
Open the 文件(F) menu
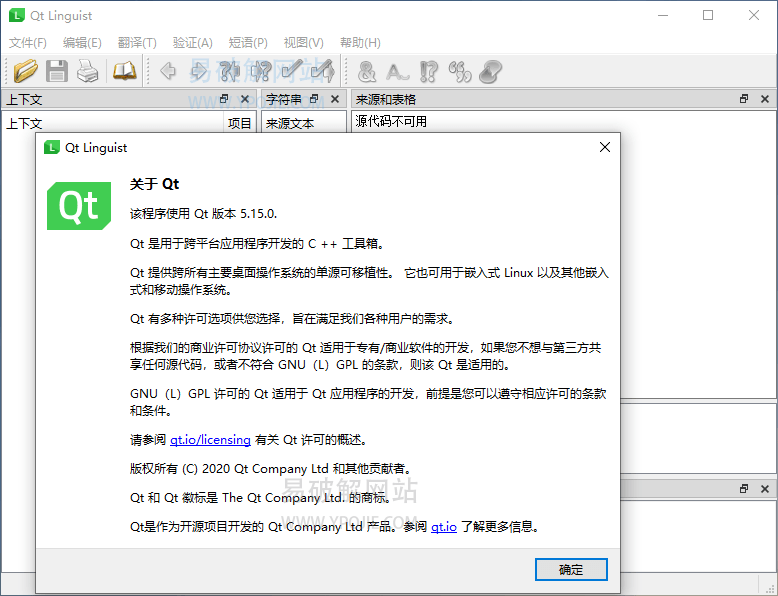coord(28,43)
